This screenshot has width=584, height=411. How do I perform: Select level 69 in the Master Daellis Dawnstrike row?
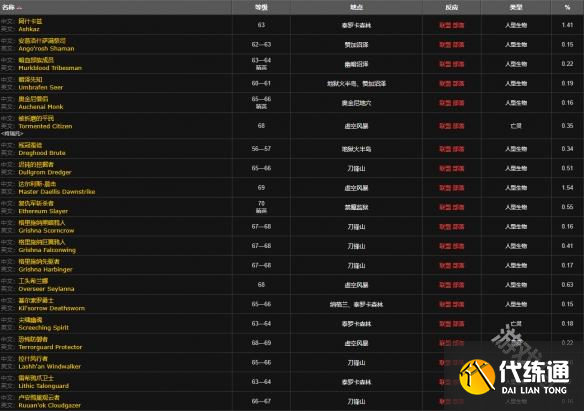click(261, 187)
